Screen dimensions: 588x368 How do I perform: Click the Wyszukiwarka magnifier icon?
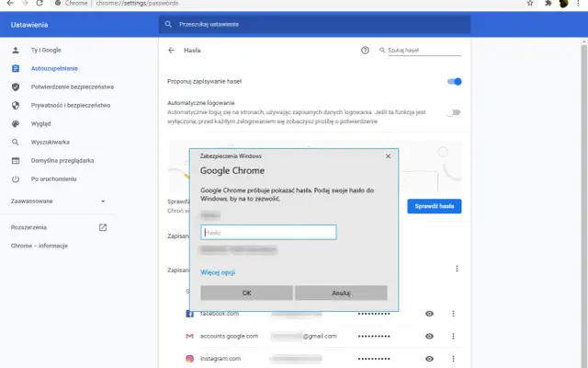[16, 142]
